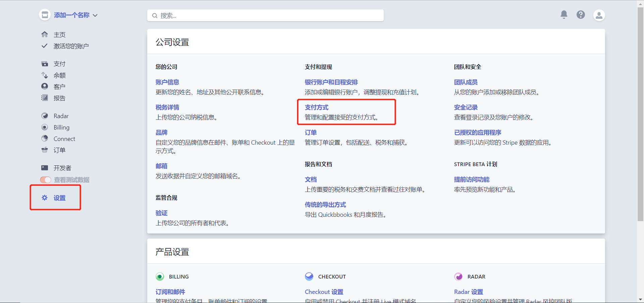Viewport: 644px width, 303px height.
Task: Click the payments icon beside 支付
Action: [x=45, y=64]
